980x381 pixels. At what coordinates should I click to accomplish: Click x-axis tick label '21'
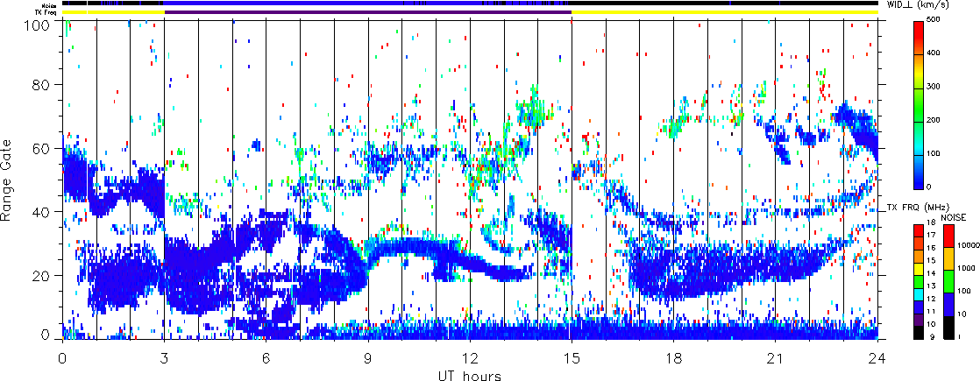pyautogui.click(x=776, y=358)
